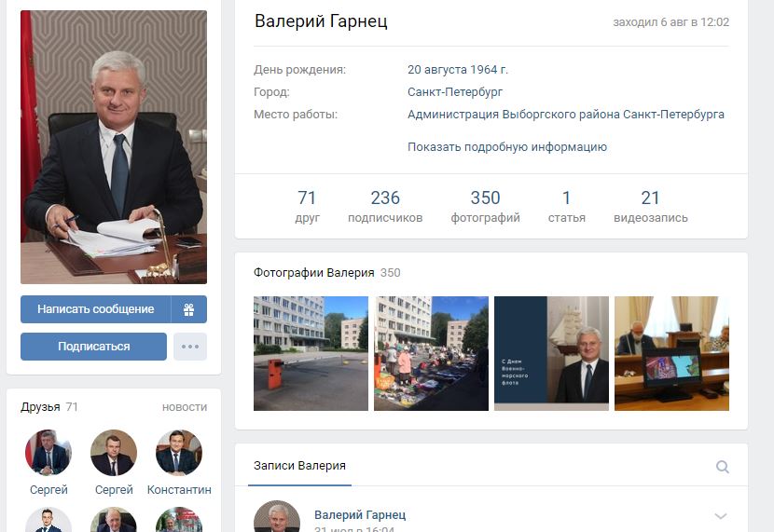The image size is (774, 532).
Task: Open the second Sergey friend avatar
Action: 114,453
